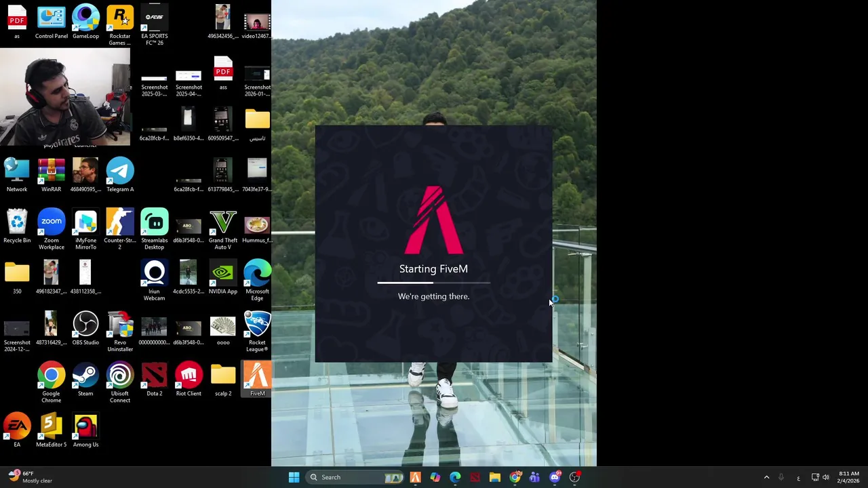Open WinRAR from the desktop
Viewport: 868px width, 488px height.
click(x=52, y=175)
